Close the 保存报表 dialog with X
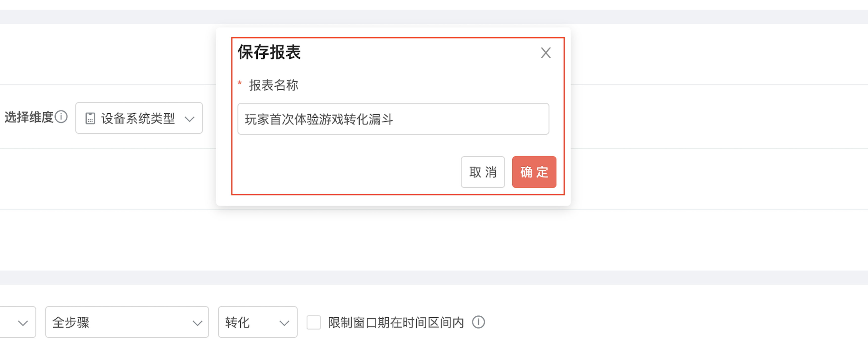 [546, 53]
